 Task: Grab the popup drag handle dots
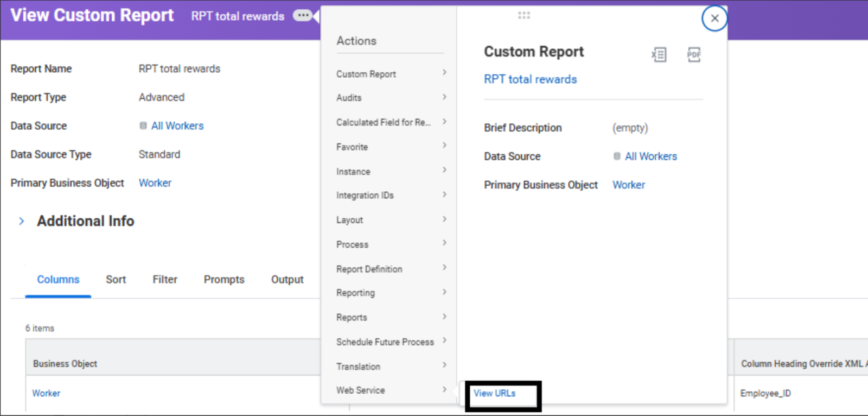[x=524, y=15]
